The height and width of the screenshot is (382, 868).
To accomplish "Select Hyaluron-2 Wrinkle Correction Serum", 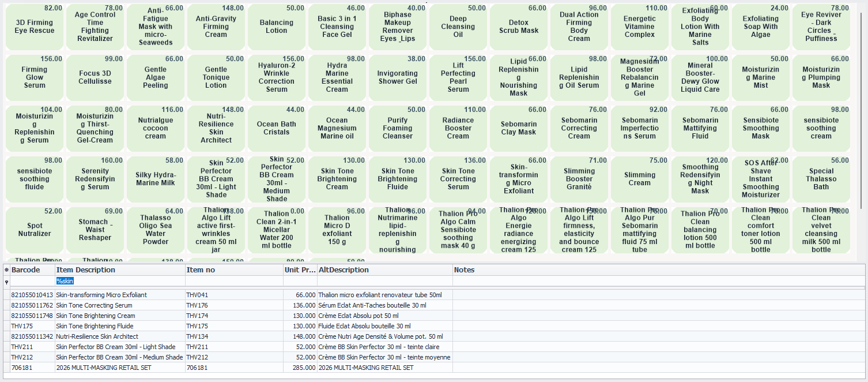I will (277, 78).
